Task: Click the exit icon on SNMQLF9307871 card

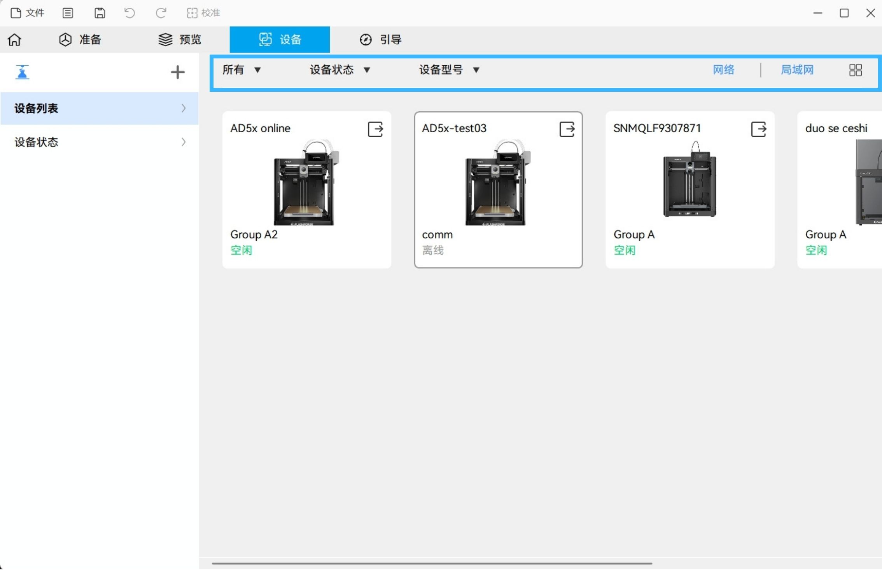Action: click(759, 129)
